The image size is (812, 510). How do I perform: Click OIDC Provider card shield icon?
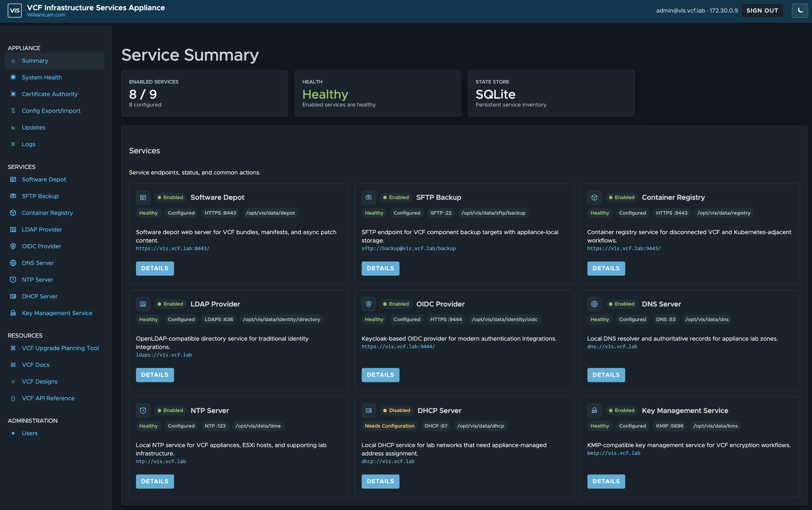[x=369, y=304]
